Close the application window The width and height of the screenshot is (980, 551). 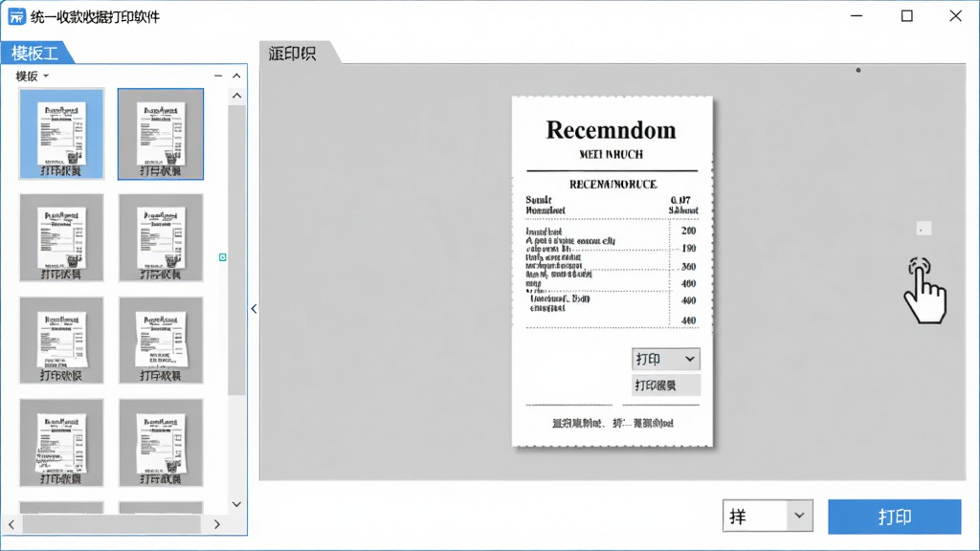(x=956, y=15)
